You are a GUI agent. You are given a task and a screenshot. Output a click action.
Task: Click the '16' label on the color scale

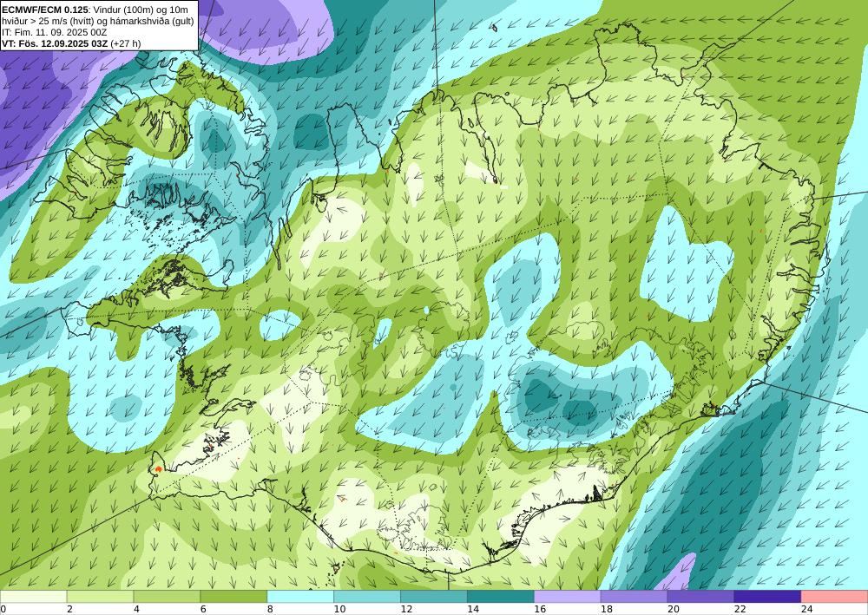(540, 609)
